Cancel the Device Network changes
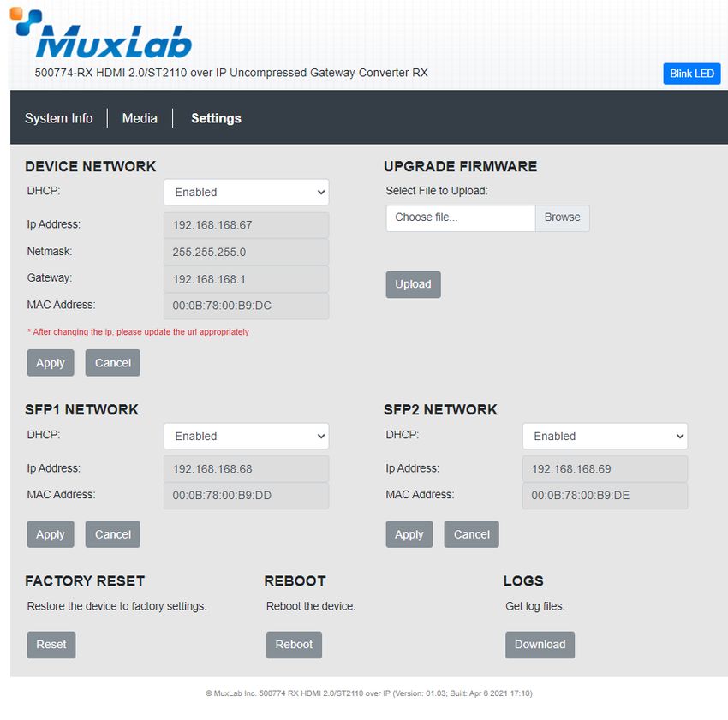The image size is (728, 720). (113, 363)
